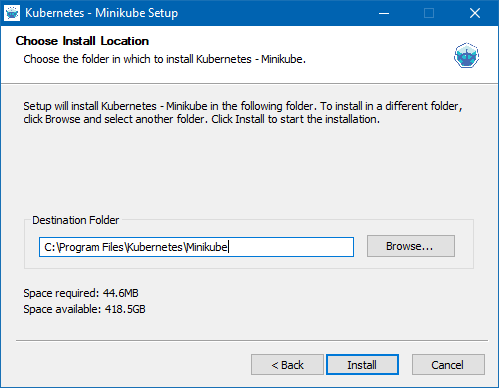Click 'Space required: 44.6MB' text
The height and width of the screenshot is (388, 499).
(x=81, y=293)
